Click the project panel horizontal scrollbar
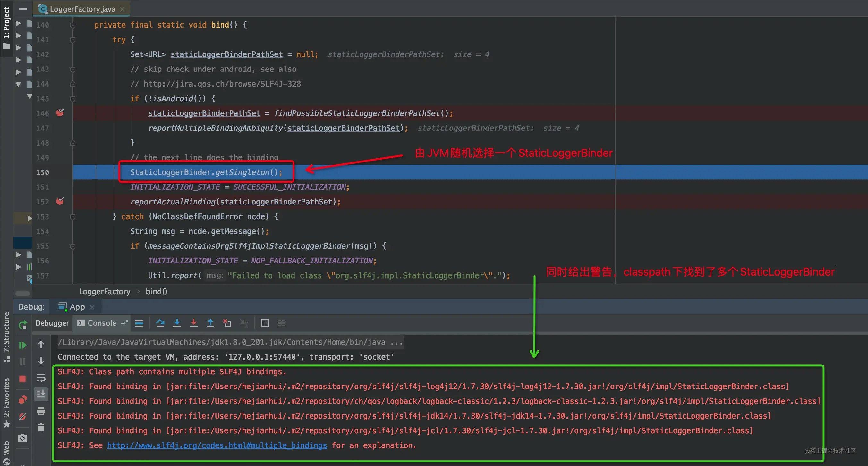This screenshot has width=868, height=466. coord(22,293)
